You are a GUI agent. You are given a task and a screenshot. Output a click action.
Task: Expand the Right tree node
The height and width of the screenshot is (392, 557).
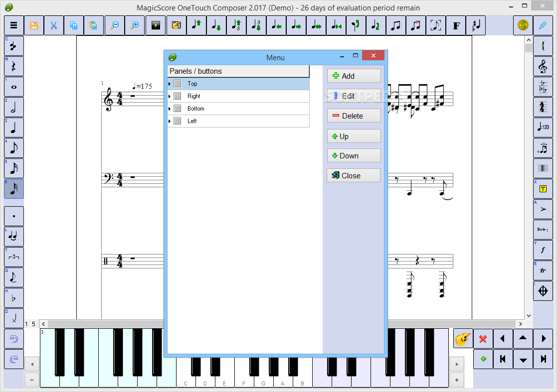coord(170,96)
